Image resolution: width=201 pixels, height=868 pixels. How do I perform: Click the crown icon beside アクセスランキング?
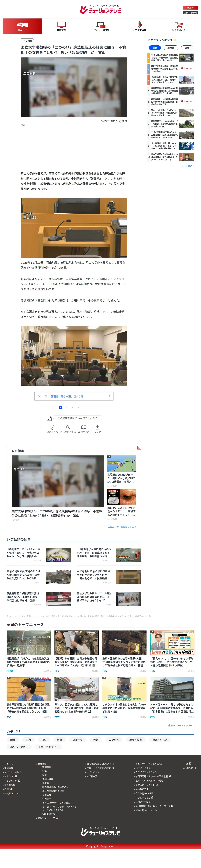point(175,40)
